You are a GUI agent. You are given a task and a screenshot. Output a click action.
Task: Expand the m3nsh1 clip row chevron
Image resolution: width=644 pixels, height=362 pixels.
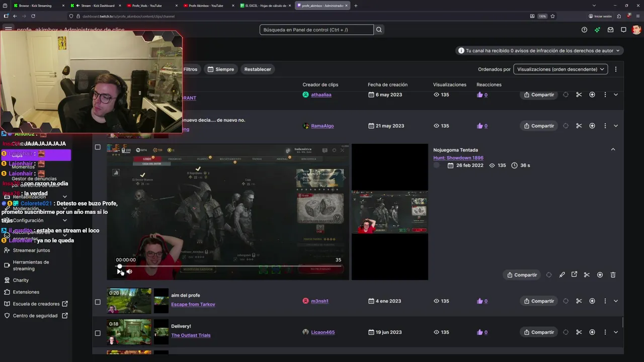tap(616, 301)
